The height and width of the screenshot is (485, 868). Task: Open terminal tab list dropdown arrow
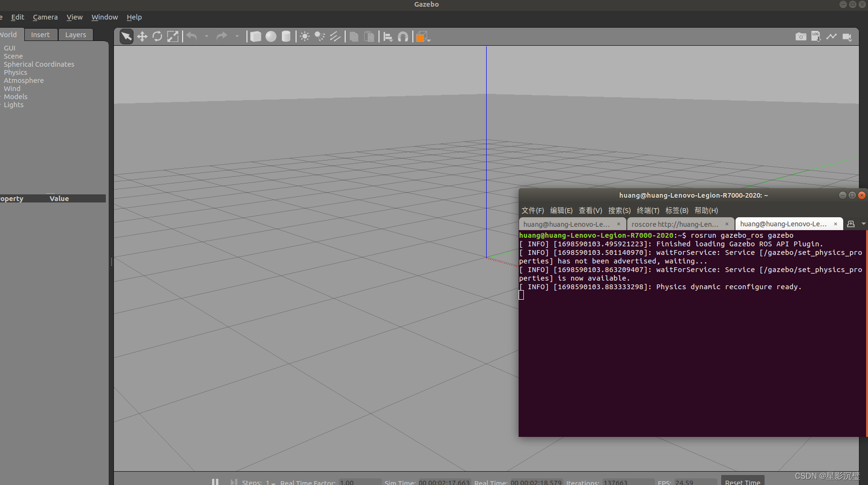point(863,224)
